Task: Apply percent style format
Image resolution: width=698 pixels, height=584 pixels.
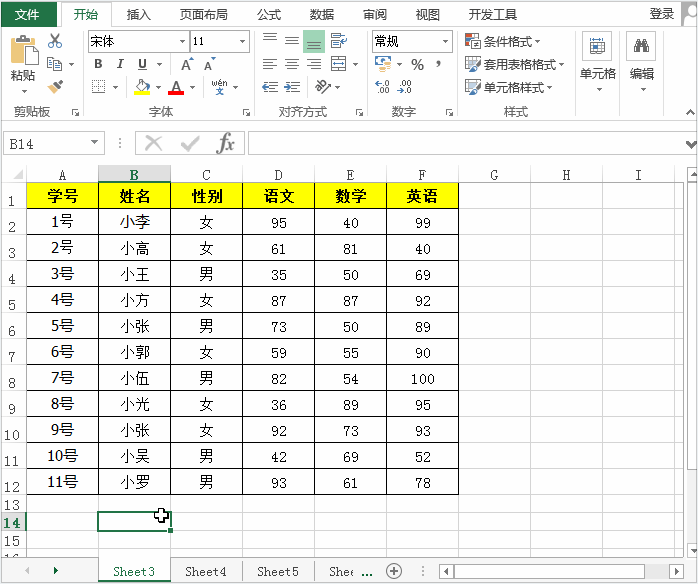Action: (417, 65)
